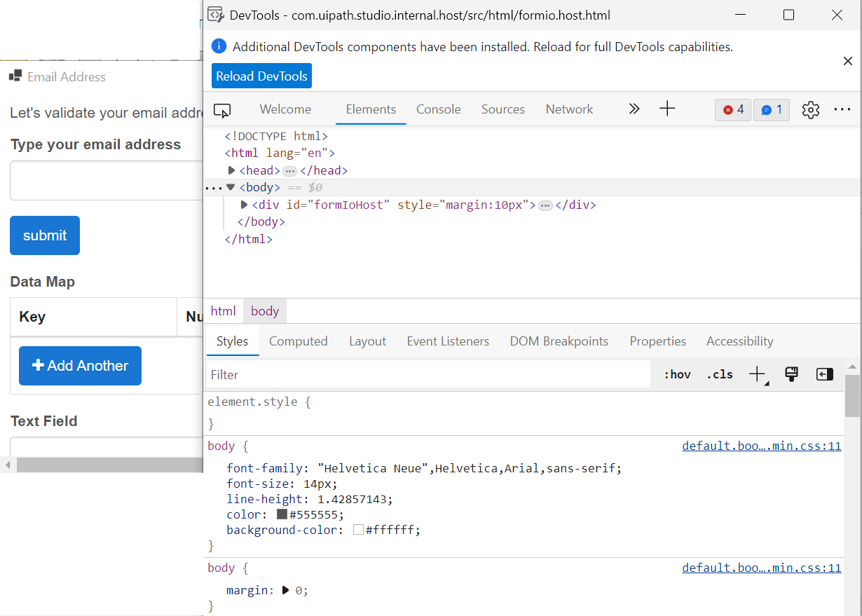This screenshot has height=616, width=862.
Task: Toggle the computed styles sidebar icon
Action: point(825,374)
